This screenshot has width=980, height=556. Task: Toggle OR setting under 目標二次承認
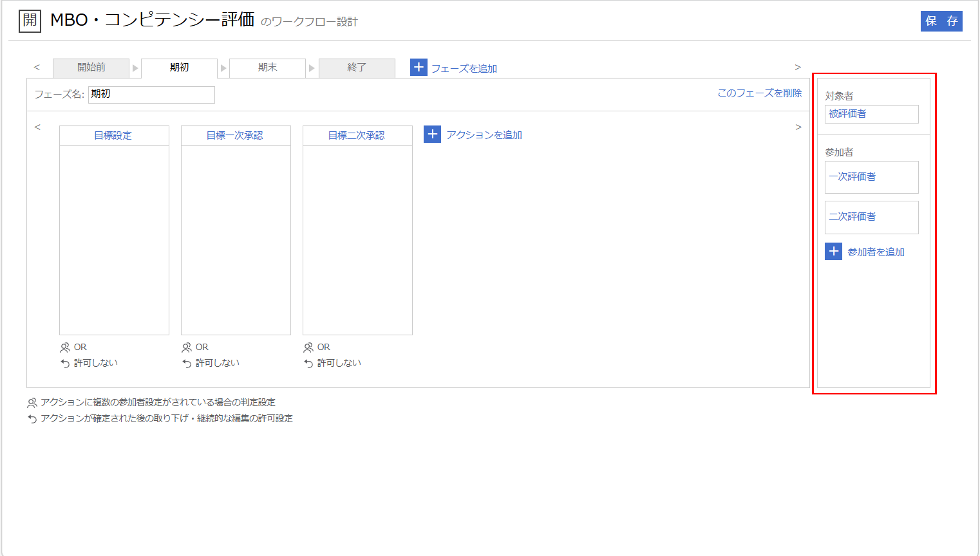pos(323,347)
